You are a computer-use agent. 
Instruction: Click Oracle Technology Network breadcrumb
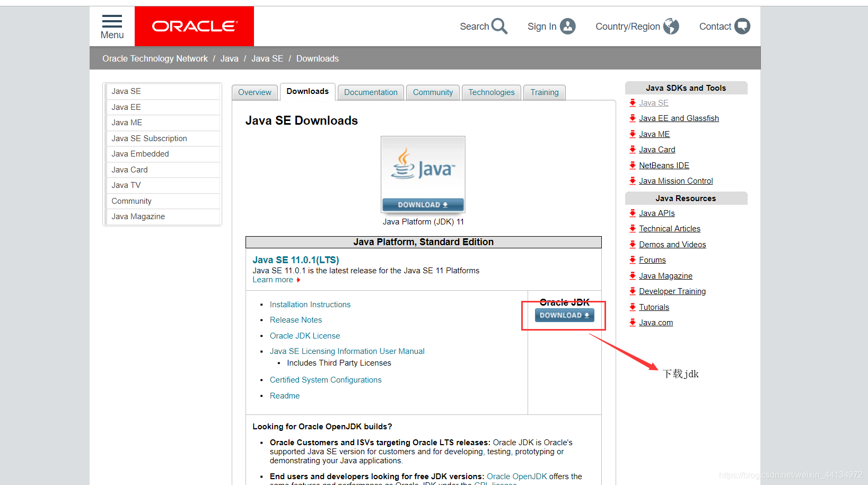pyautogui.click(x=155, y=58)
